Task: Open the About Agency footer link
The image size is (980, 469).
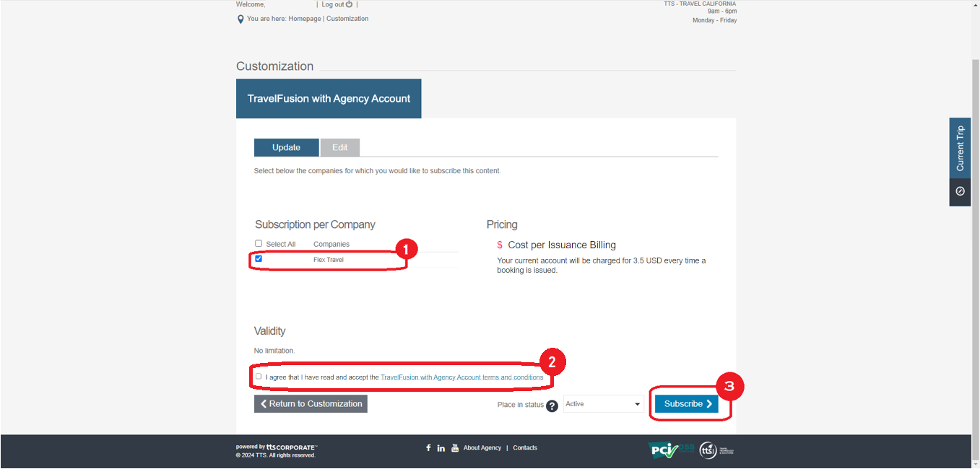Action: coord(482,448)
